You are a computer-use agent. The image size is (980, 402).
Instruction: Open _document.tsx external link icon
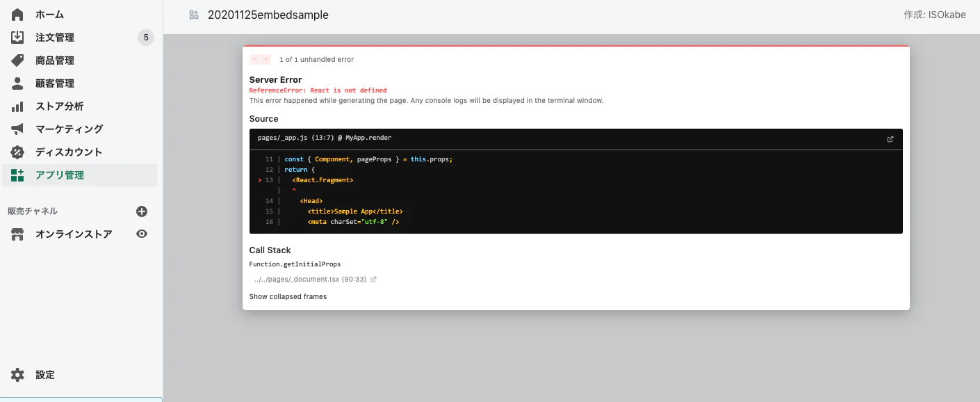click(x=373, y=280)
